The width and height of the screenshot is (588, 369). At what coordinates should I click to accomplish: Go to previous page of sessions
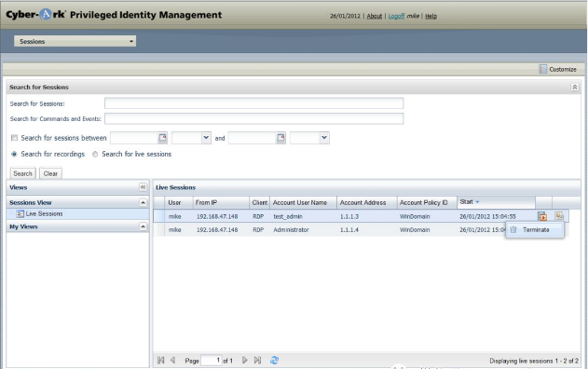(x=173, y=361)
